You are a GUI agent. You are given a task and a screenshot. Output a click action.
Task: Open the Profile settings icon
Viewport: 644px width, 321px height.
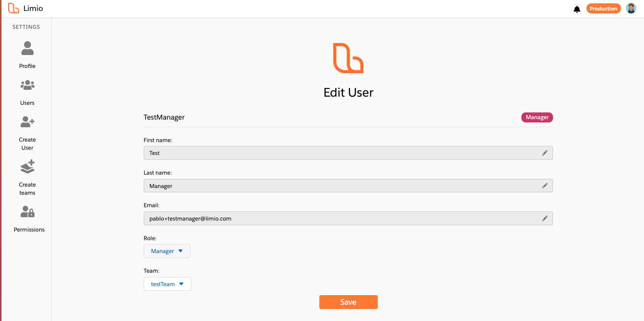point(27,48)
